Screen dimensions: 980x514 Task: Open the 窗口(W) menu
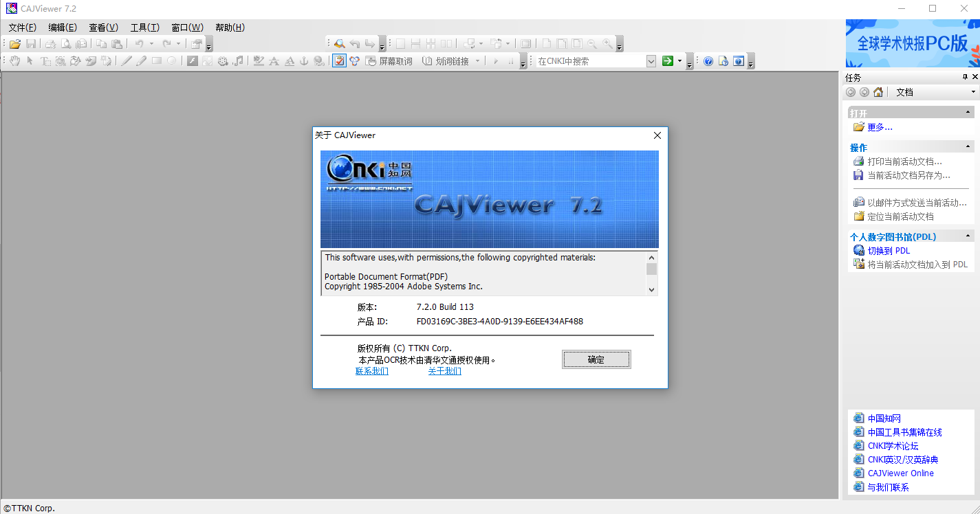(x=187, y=27)
